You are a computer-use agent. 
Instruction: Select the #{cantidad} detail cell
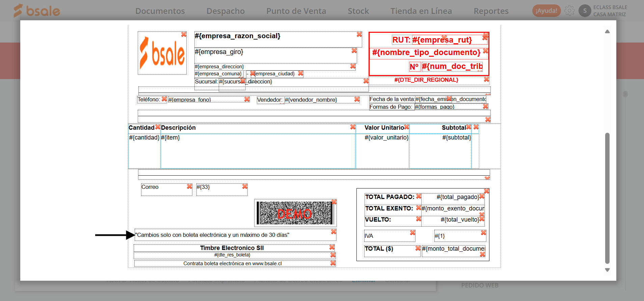click(144, 151)
